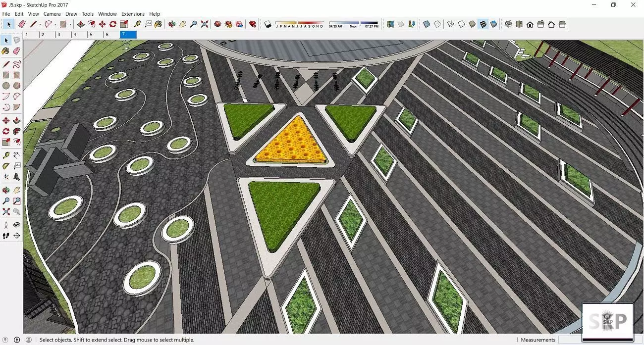This screenshot has width=644, height=345.
Task: Select the Position Camera tool
Action: coord(6,225)
